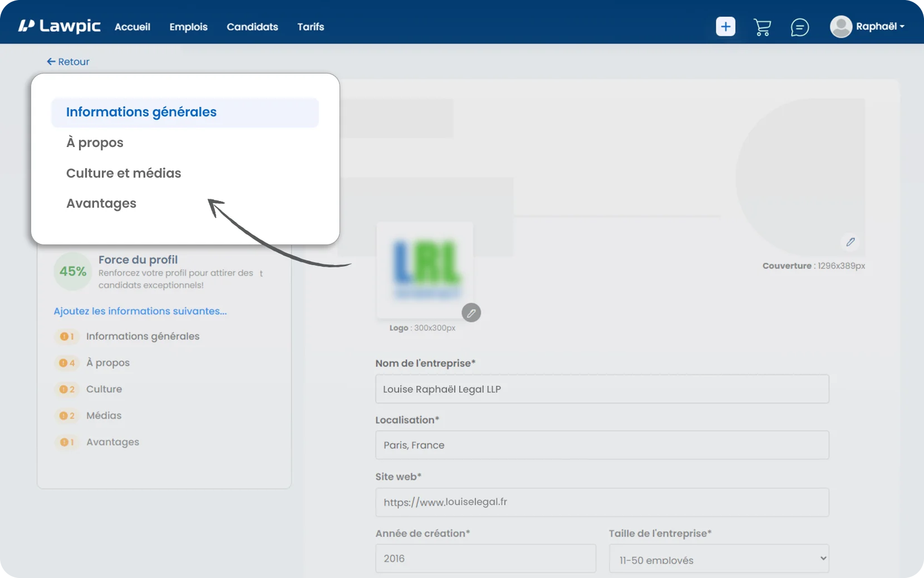Click Ajoutez les informations suivantes link
This screenshot has width=924, height=578.
click(140, 311)
